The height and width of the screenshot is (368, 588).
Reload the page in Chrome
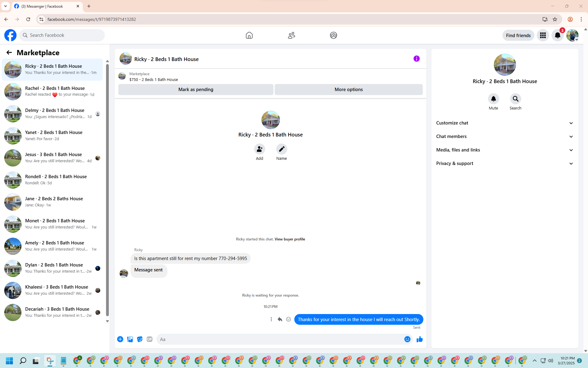(x=28, y=19)
